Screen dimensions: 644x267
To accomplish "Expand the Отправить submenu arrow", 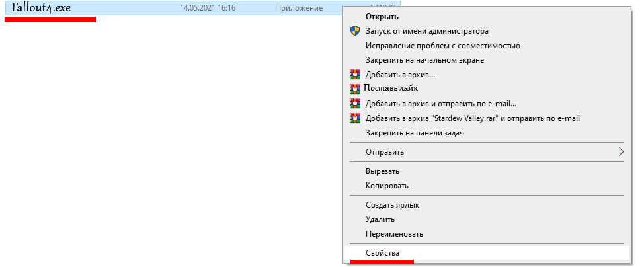I will click(x=621, y=152).
